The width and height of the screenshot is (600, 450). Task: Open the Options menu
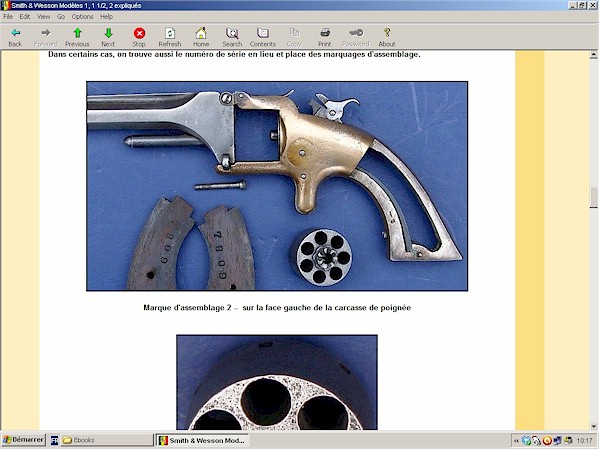[82, 16]
